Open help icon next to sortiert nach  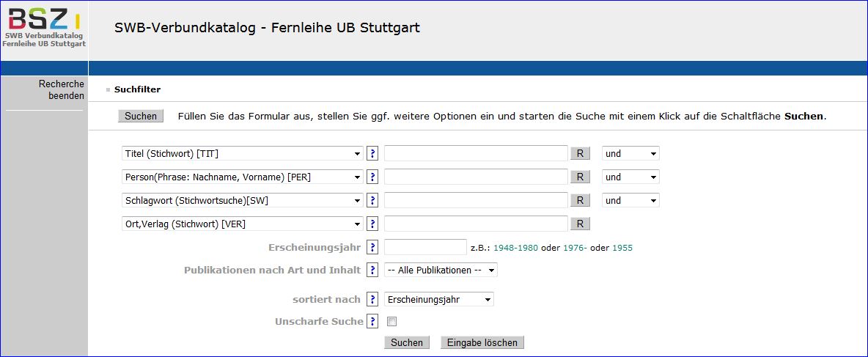click(372, 299)
